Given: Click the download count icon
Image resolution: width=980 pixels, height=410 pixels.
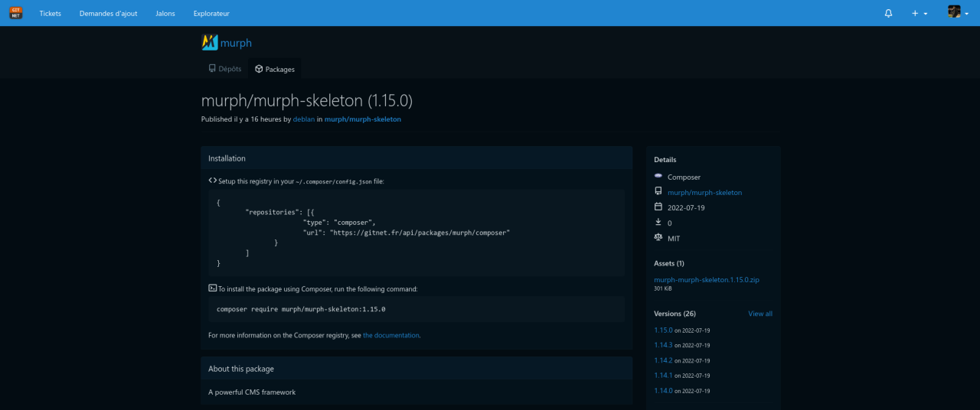Looking at the screenshot, I should (x=658, y=223).
